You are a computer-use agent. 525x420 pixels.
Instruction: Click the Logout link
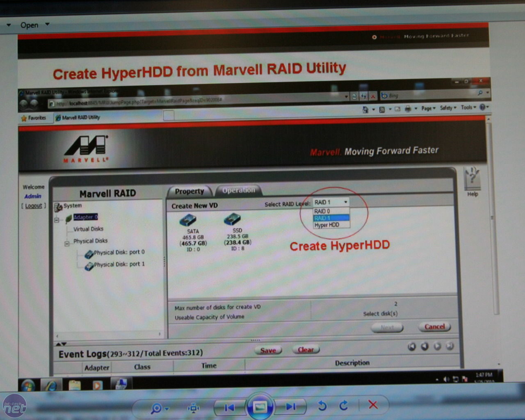click(x=34, y=205)
